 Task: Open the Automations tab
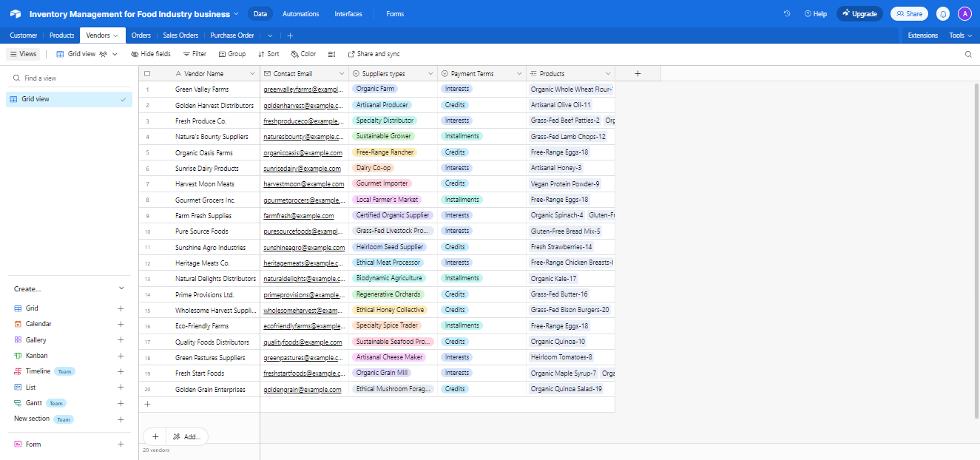(301, 13)
